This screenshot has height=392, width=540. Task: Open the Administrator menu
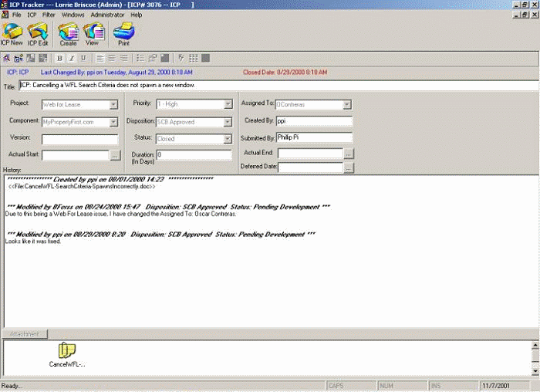107,15
